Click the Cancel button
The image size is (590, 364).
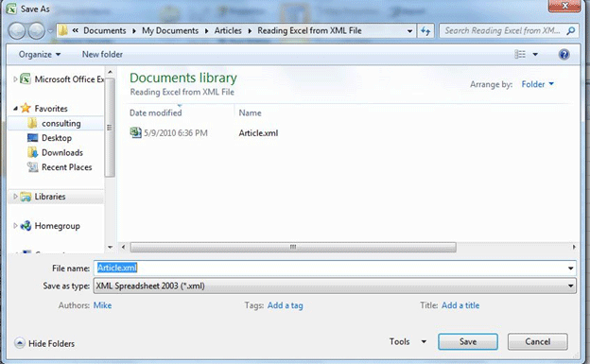pos(537,341)
